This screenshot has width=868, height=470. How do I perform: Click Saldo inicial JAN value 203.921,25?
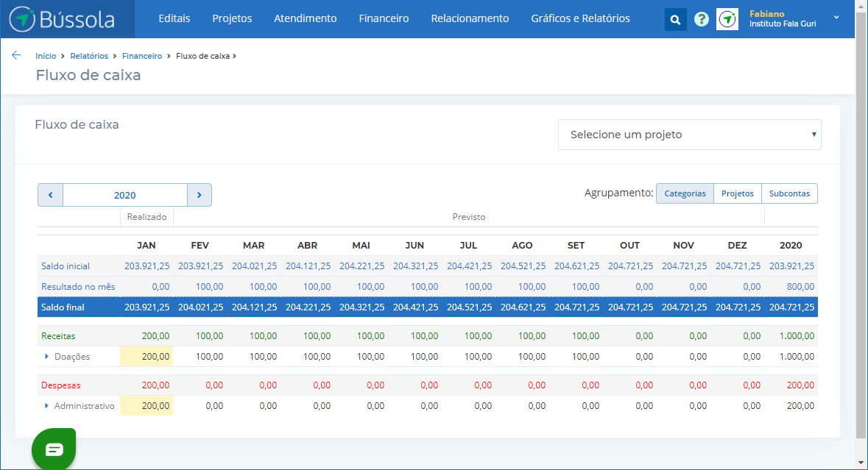147,266
